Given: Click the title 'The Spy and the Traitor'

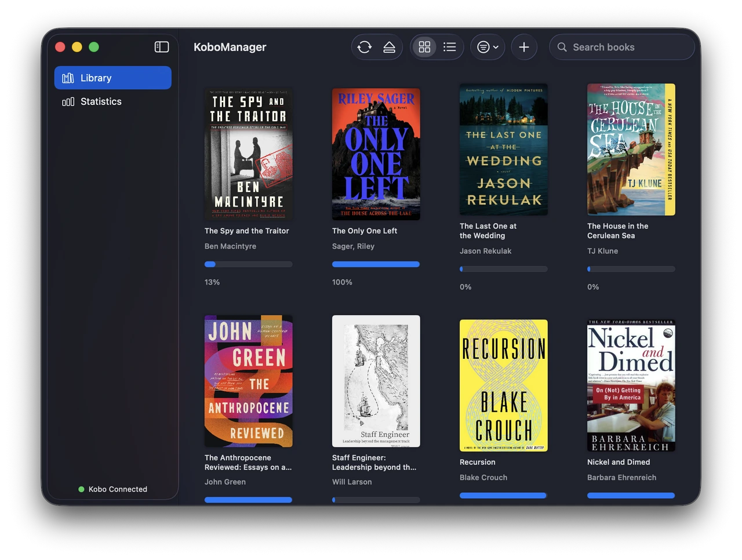Looking at the screenshot, I should 247,231.
